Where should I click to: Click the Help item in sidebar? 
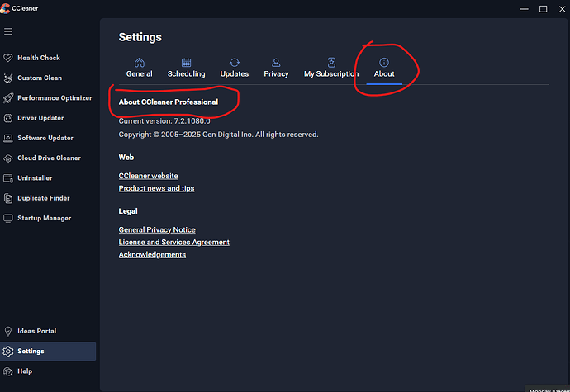tap(25, 371)
